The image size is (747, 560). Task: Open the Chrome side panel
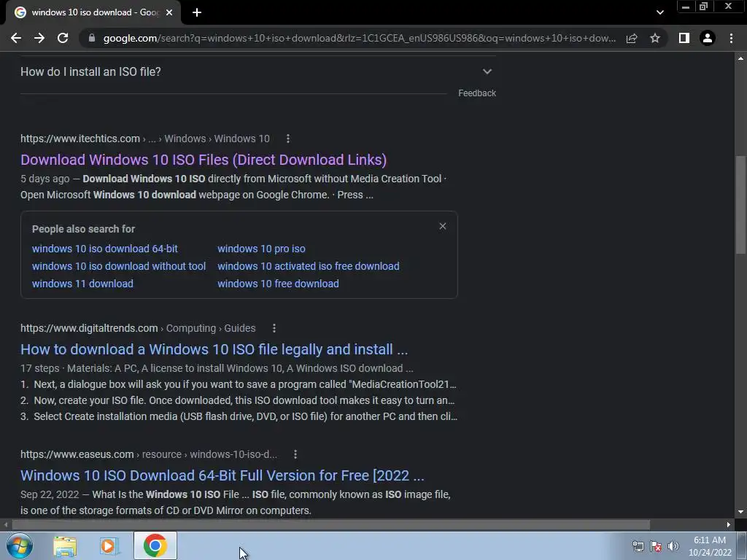[684, 38]
